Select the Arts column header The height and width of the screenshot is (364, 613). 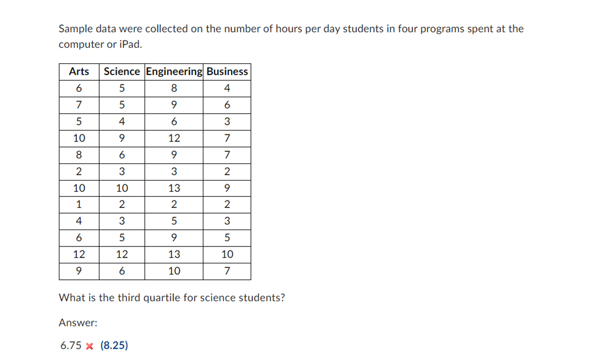(x=79, y=72)
